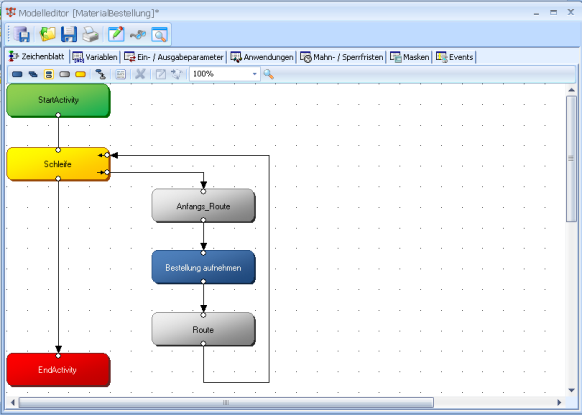Toggle the highlighted stacked activity tool
The image size is (582, 415).
49,74
